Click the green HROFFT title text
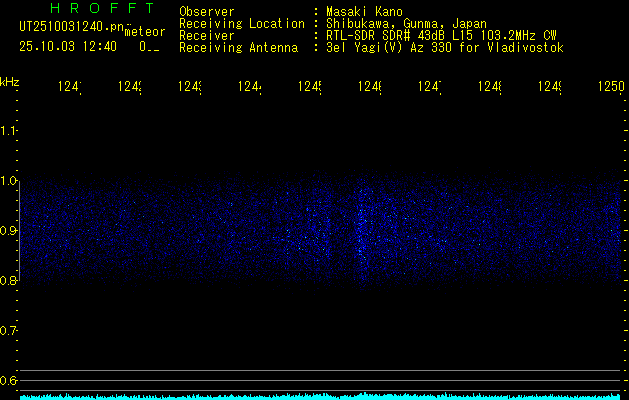Viewport: 629px width, 400px height. coord(102,8)
